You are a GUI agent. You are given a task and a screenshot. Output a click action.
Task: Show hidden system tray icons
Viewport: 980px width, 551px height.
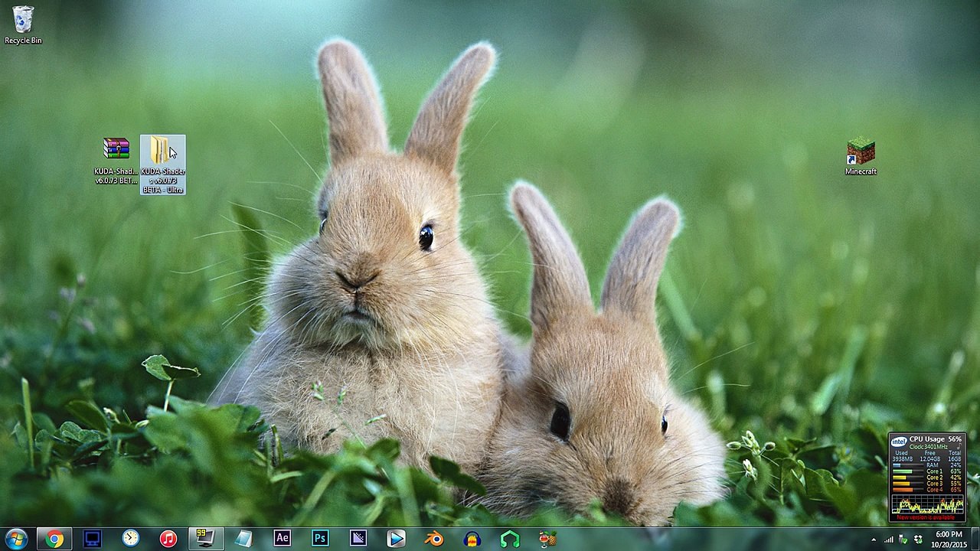(x=874, y=540)
